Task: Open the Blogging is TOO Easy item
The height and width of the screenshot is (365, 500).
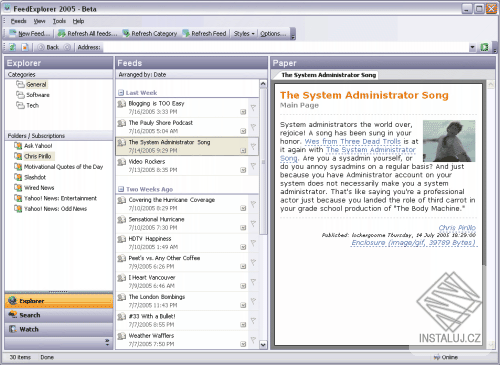Action: 182,107
